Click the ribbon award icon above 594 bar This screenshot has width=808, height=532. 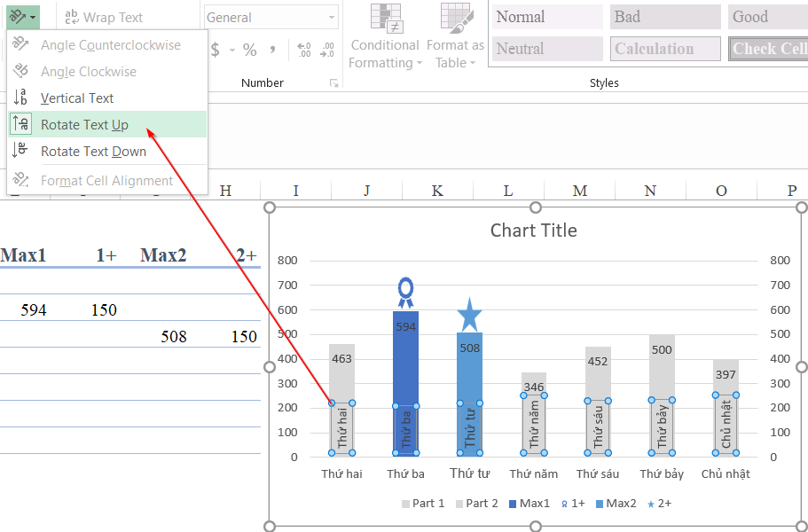click(x=405, y=292)
